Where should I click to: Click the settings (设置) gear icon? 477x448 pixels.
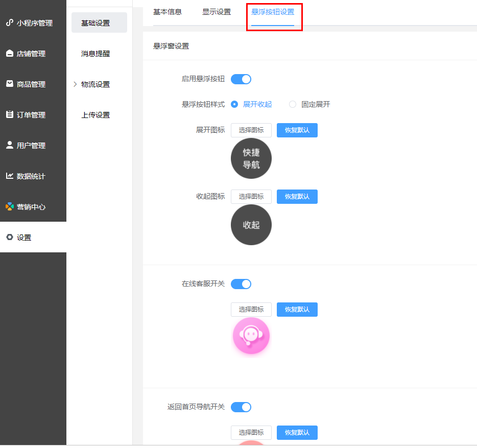pyautogui.click(x=10, y=237)
